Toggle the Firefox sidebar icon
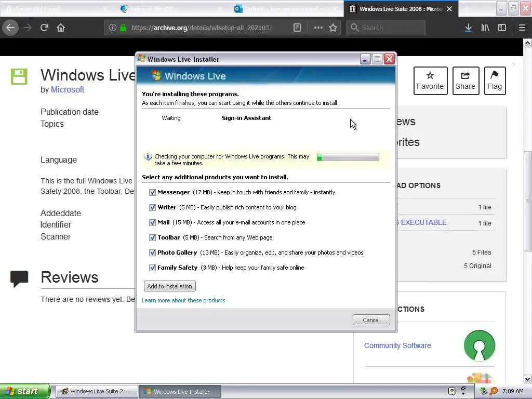532x399 pixels. pos(502,28)
